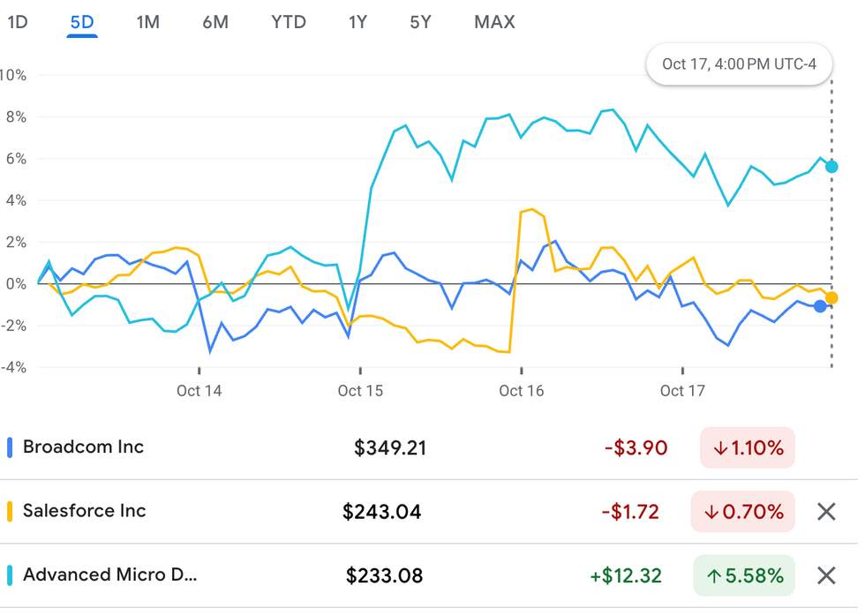Screen dimensions: 865x616
Task: Click the Broadcom 1.10% change badge
Action: coord(747,448)
